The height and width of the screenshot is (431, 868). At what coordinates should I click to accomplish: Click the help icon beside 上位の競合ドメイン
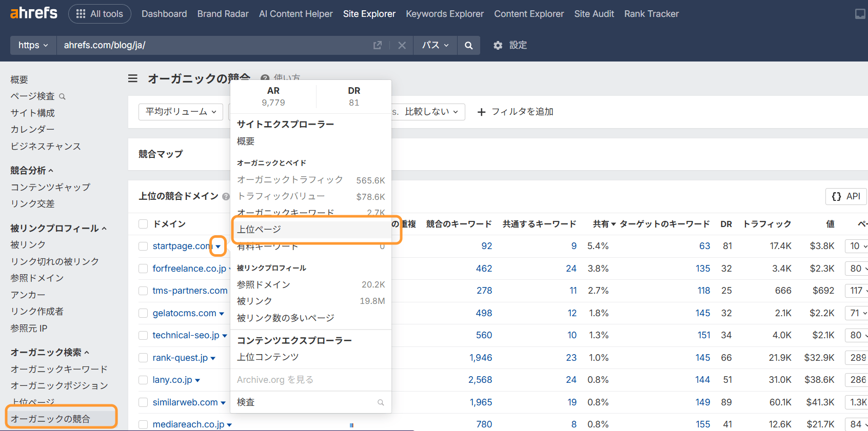click(226, 196)
